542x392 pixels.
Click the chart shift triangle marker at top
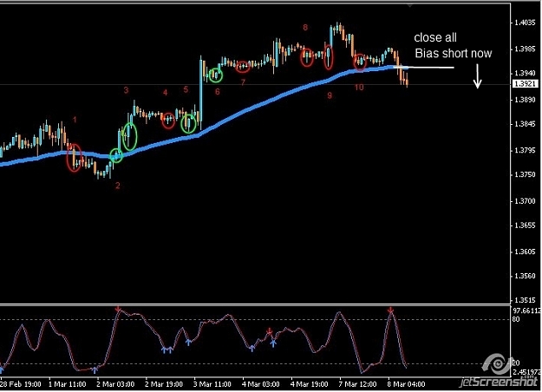point(410,5)
